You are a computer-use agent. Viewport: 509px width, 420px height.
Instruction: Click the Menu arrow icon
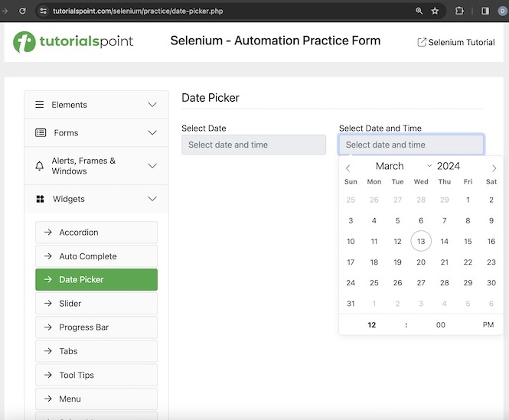click(x=48, y=399)
